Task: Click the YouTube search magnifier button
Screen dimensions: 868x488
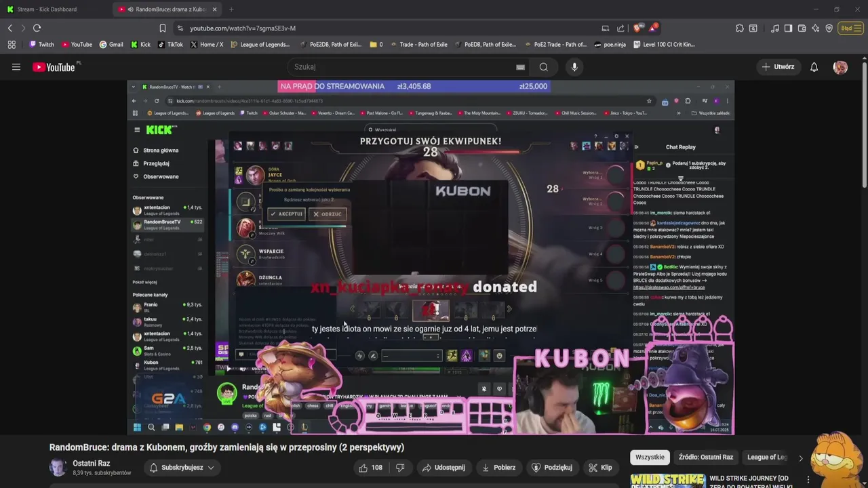Action: tap(543, 67)
